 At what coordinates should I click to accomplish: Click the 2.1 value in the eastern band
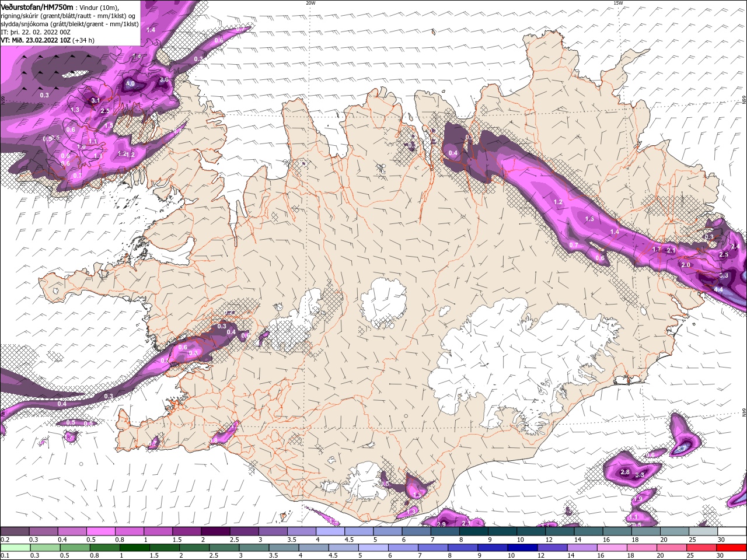[x=671, y=250]
